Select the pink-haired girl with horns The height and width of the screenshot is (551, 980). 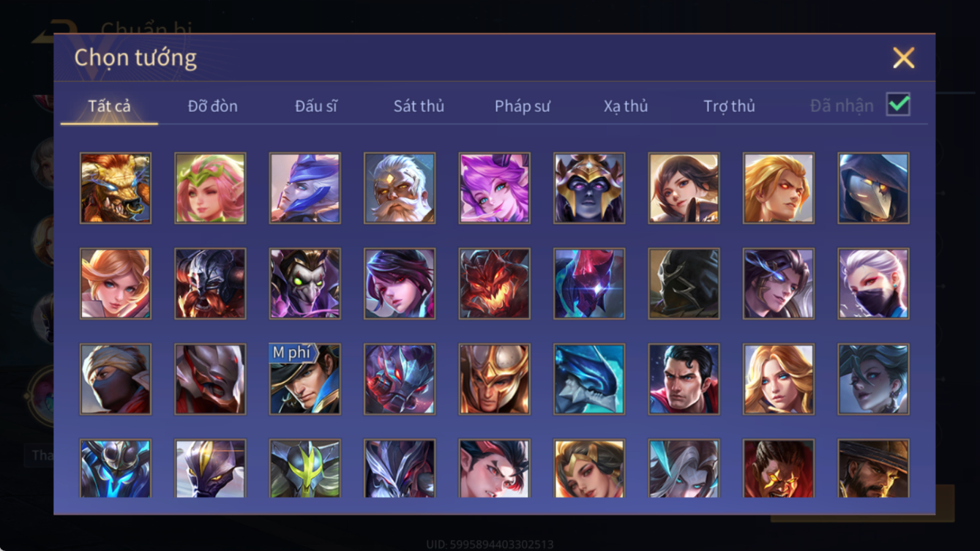[494, 188]
